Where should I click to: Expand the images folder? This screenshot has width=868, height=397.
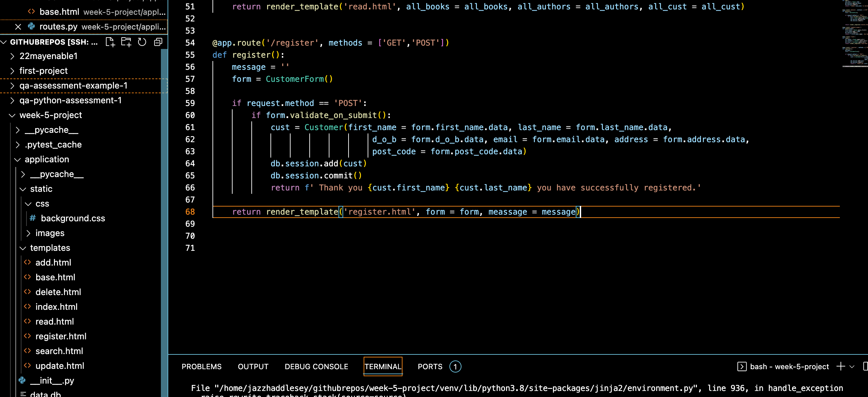coord(28,233)
